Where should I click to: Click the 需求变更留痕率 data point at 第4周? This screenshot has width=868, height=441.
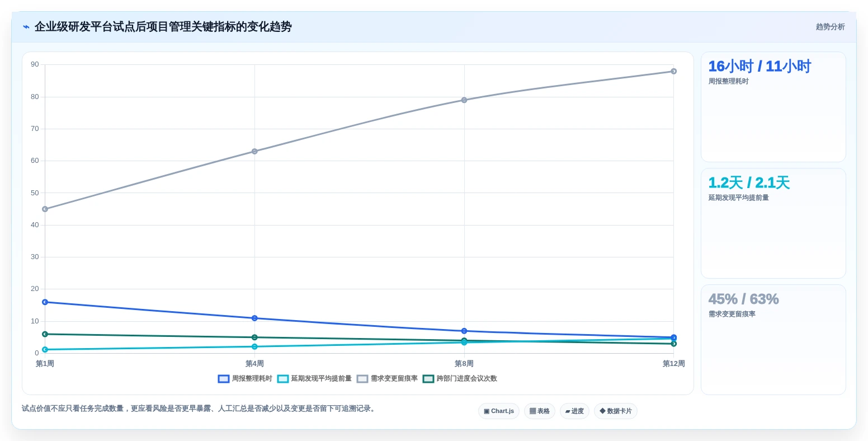coord(254,151)
